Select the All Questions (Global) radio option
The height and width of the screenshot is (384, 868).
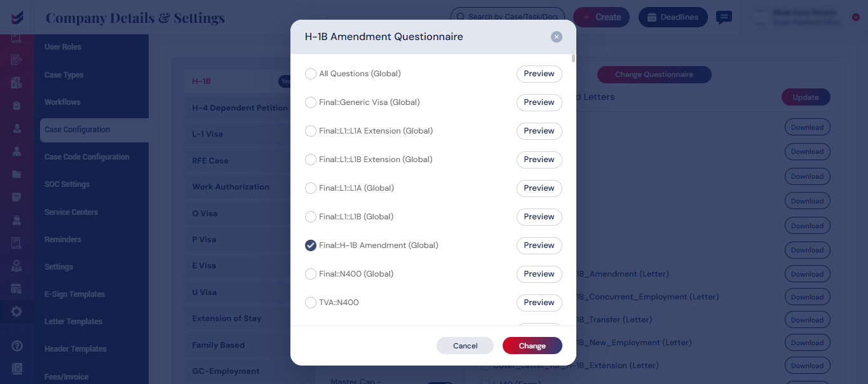(x=311, y=74)
